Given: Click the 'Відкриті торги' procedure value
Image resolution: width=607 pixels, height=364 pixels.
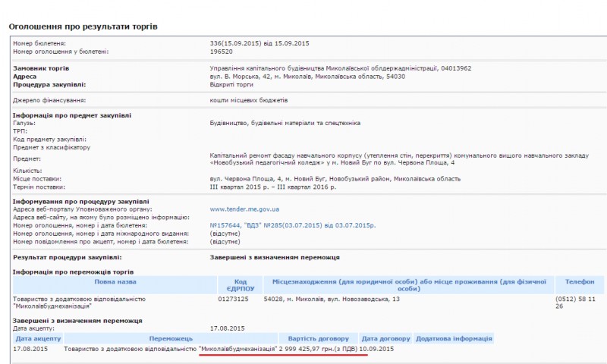Looking at the screenshot, I should click(x=233, y=85).
